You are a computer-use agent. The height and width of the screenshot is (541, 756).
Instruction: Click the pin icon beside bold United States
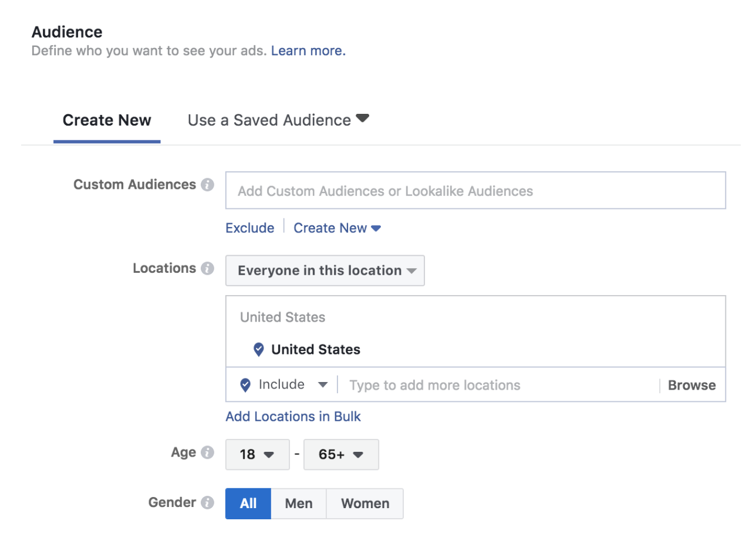(258, 350)
